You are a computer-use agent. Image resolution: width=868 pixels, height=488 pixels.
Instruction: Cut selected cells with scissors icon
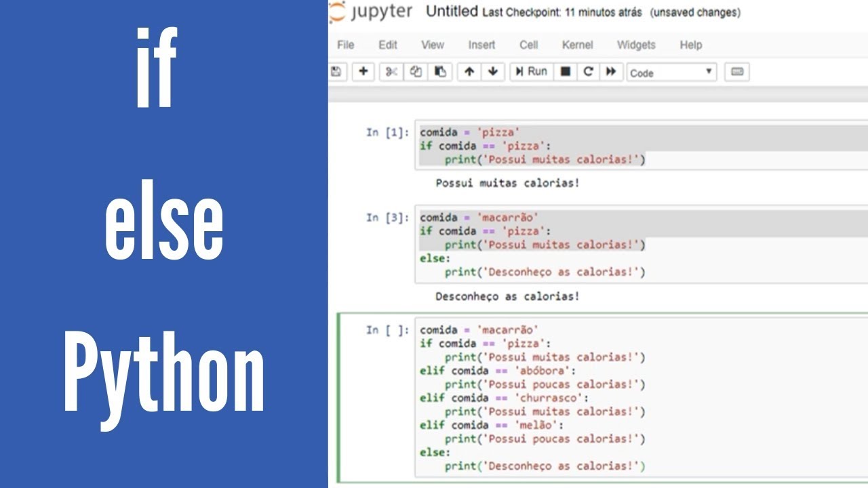(391, 71)
